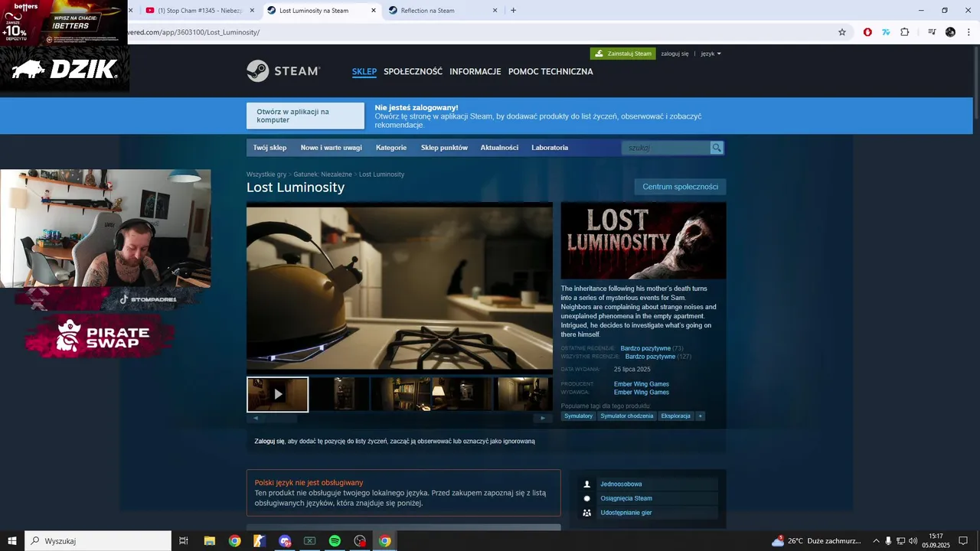Open the blue 7TV extension icon

click(886, 32)
